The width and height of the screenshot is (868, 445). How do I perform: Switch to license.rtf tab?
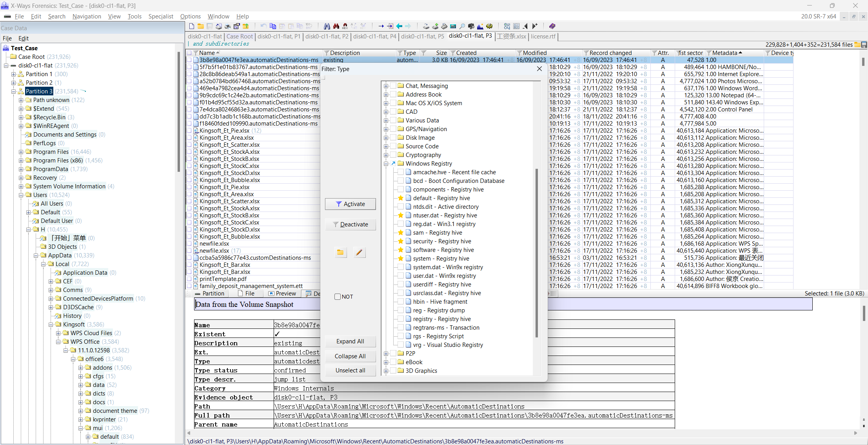(543, 36)
